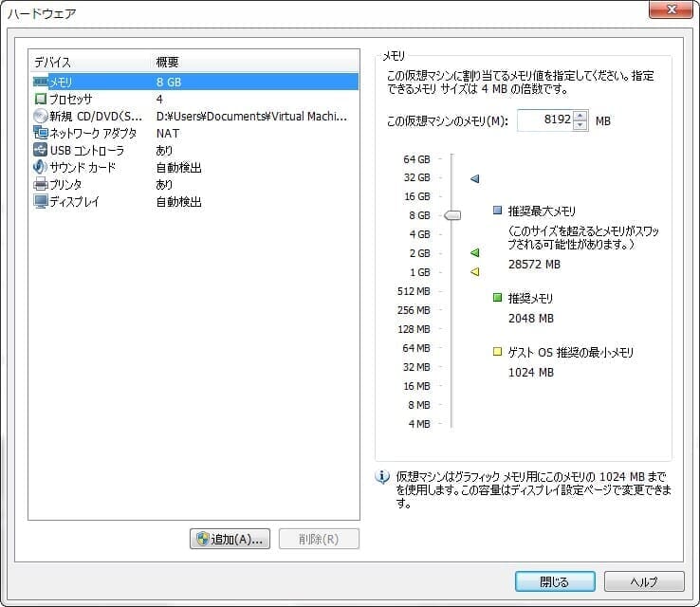Select the USB controller icon
Viewport: 700px width, 607px height.
[40, 151]
